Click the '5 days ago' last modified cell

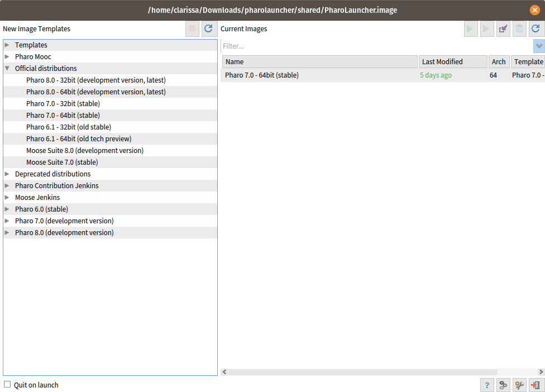(436, 75)
